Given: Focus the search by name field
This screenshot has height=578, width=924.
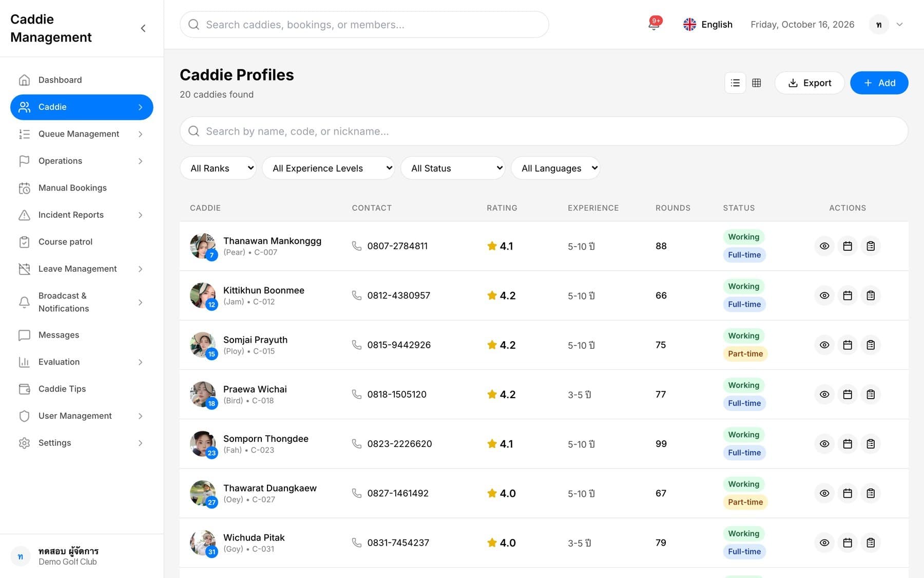Looking at the screenshot, I should (x=544, y=131).
